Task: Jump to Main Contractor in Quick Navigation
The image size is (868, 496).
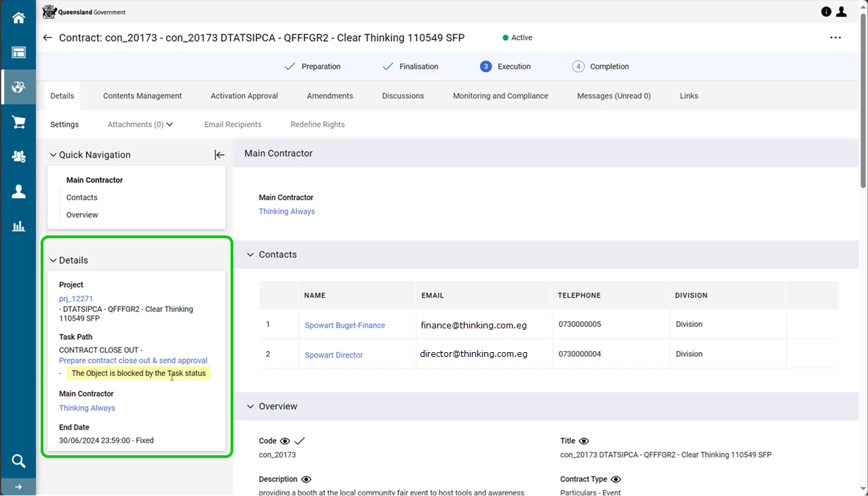Action: click(94, 180)
